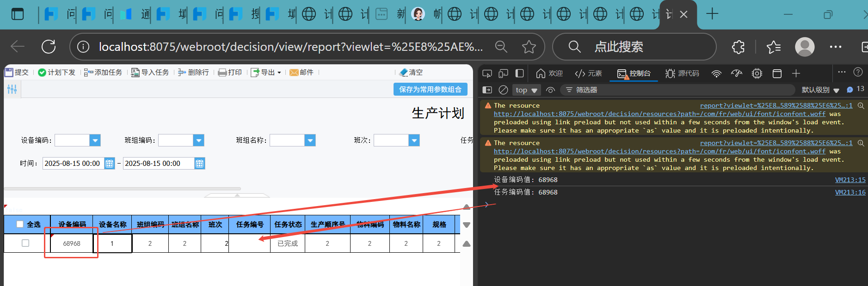Open the 班次 dropdown list
The width and height of the screenshot is (868, 286).
pyautogui.click(x=414, y=140)
